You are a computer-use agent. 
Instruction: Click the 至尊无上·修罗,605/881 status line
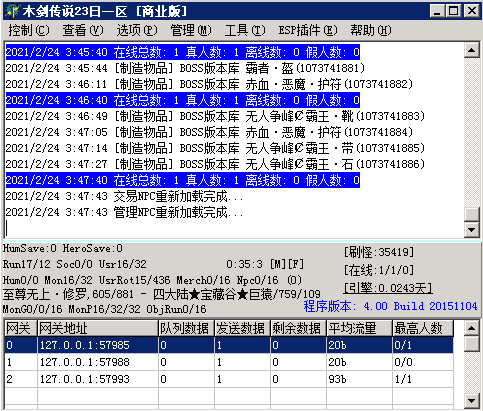tap(162, 294)
